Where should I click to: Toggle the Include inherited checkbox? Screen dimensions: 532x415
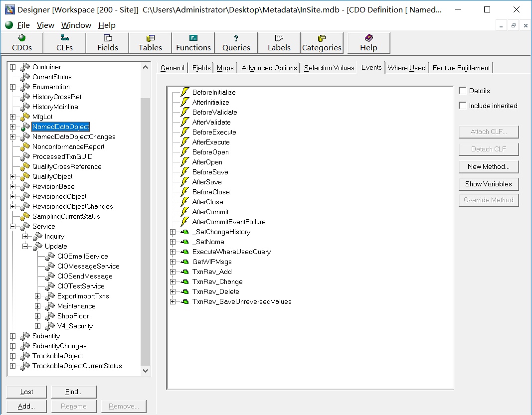pyautogui.click(x=463, y=106)
